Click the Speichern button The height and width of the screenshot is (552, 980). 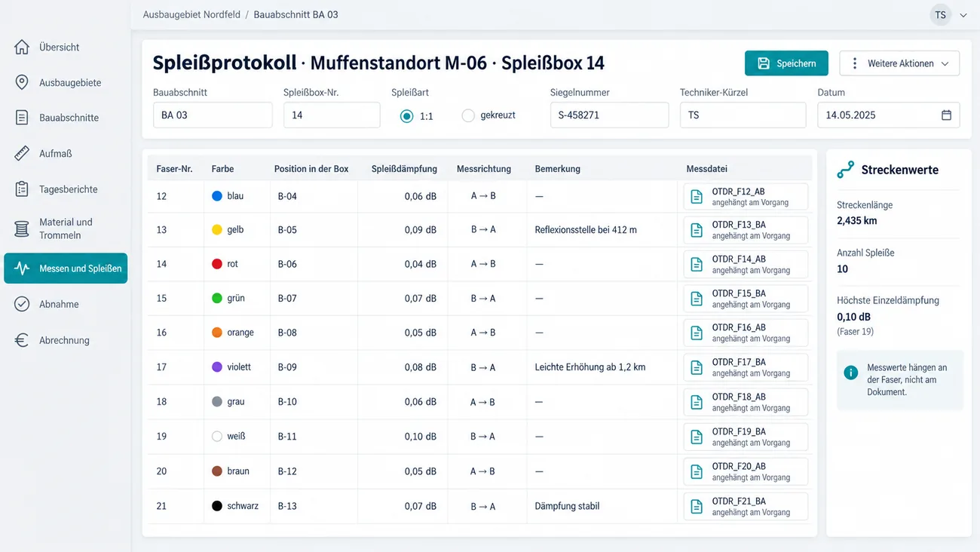786,63
